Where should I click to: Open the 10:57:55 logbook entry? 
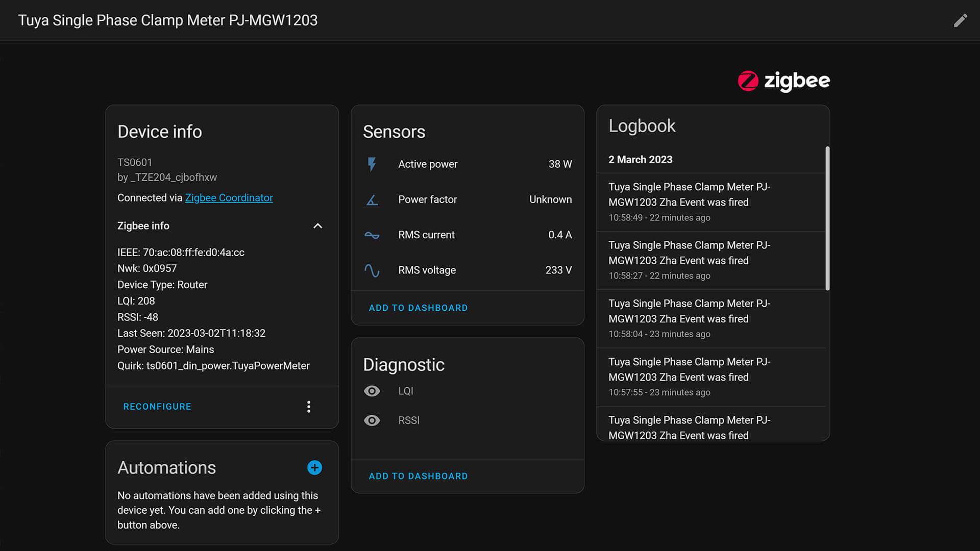711,377
